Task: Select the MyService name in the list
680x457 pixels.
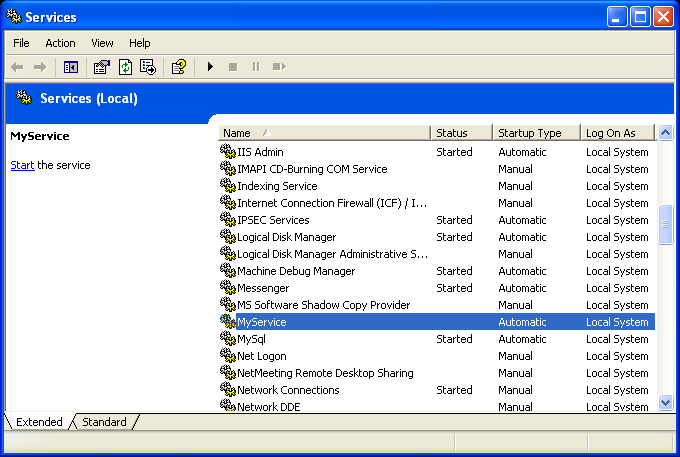Action: tap(262, 322)
